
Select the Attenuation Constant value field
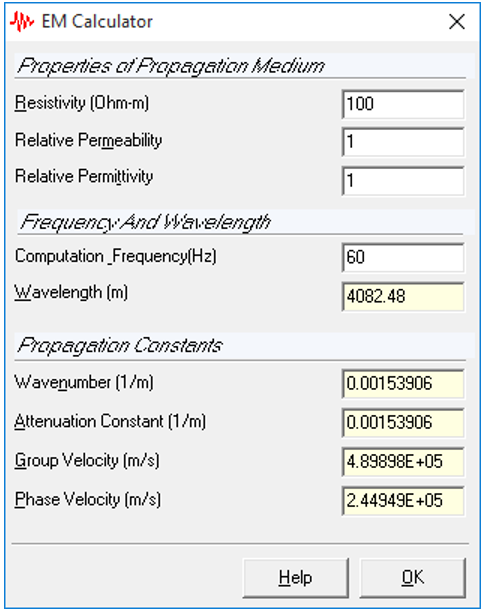click(x=403, y=423)
